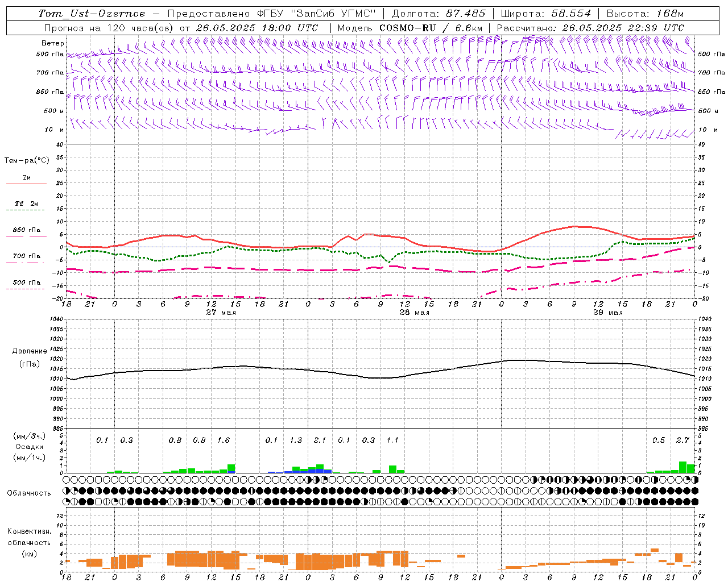Click the 700 гПа temperature legend label
Screen dimensions: 728x582
[27, 256]
